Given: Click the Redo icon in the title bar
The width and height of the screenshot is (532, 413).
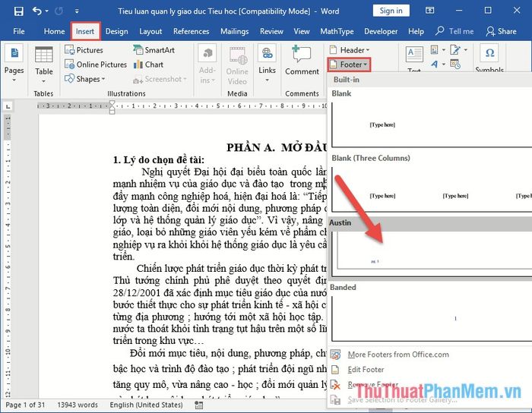Looking at the screenshot, I should click(59, 11).
